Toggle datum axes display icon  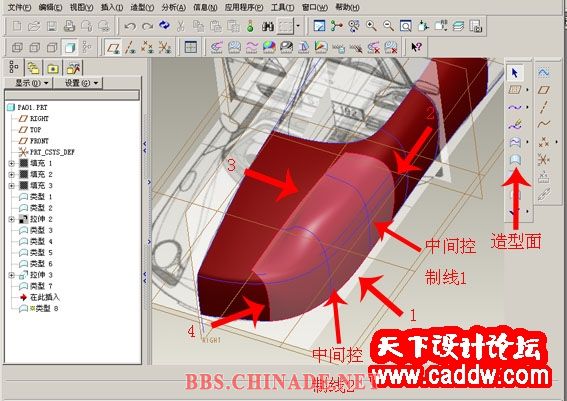[131, 47]
